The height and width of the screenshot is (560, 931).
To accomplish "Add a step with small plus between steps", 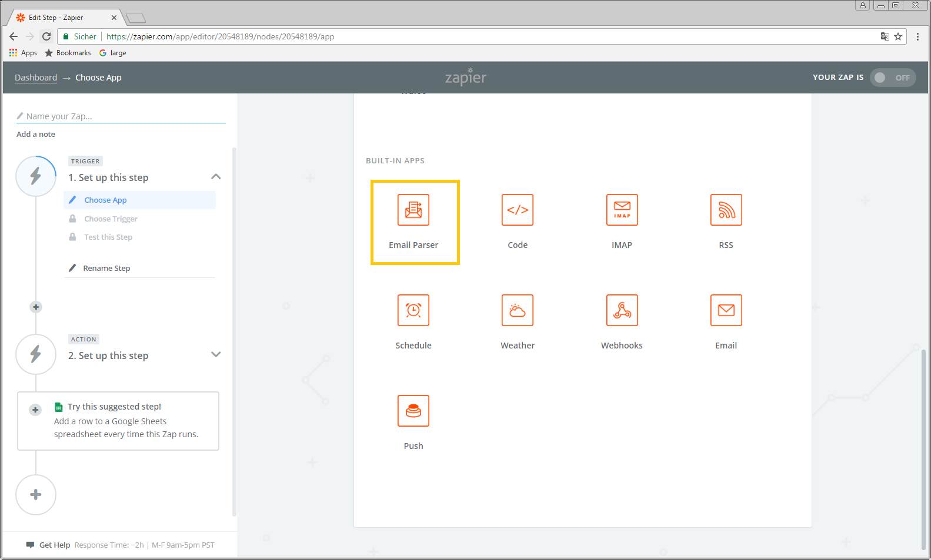I will click(x=36, y=307).
